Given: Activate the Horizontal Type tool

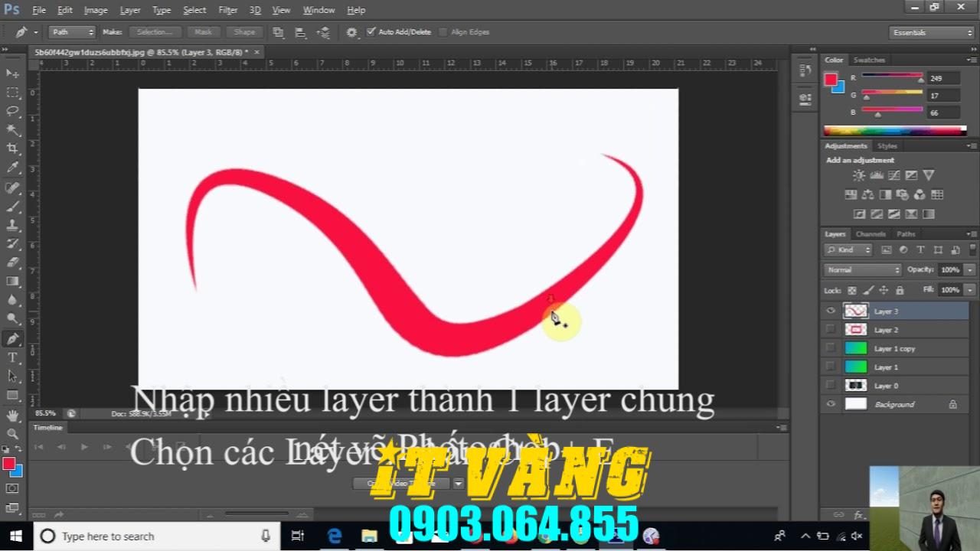Looking at the screenshot, I should coord(12,357).
